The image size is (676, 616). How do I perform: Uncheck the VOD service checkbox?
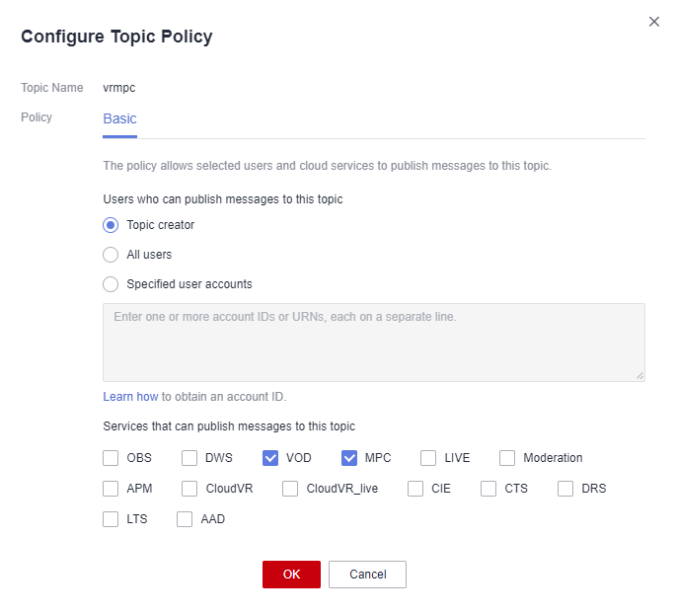[x=270, y=458]
